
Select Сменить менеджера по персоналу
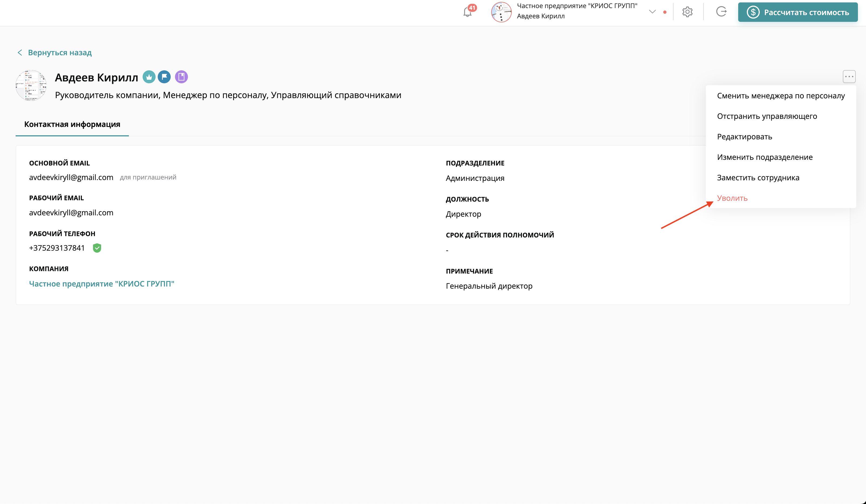click(781, 96)
